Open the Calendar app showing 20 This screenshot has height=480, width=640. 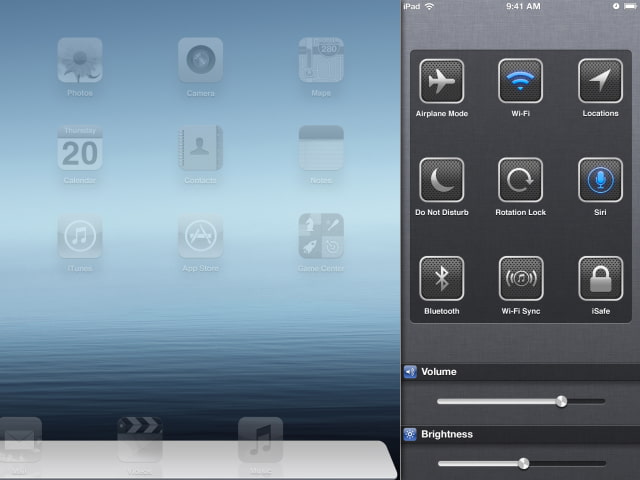point(80,148)
